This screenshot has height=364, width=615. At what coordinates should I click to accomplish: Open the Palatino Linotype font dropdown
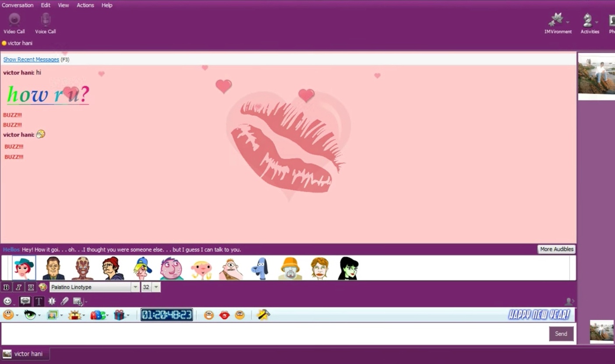click(135, 287)
